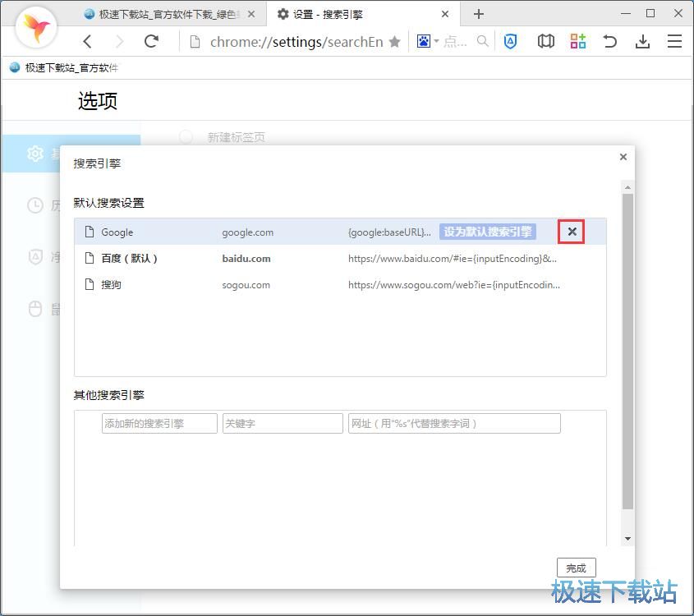The width and height of the screenshot is (694, 616).
Task: Remove Google search engine with X
Action: tap(572, 232)
